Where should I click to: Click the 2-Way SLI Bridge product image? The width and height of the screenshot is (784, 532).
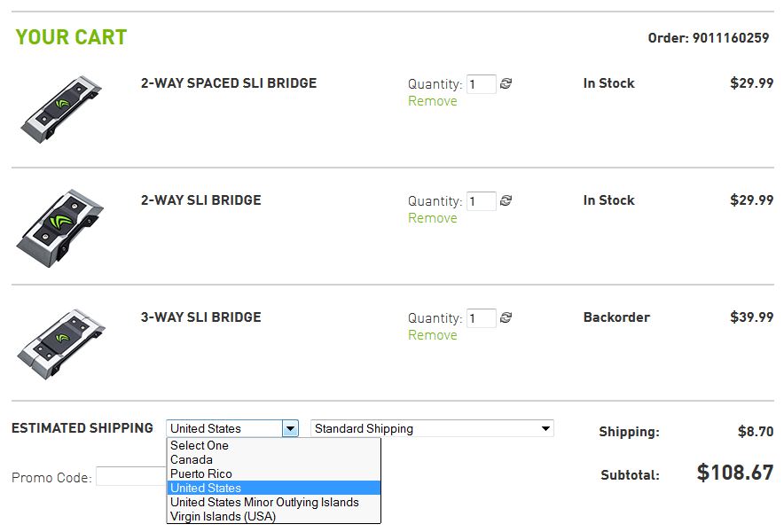[x=60, y=229]
